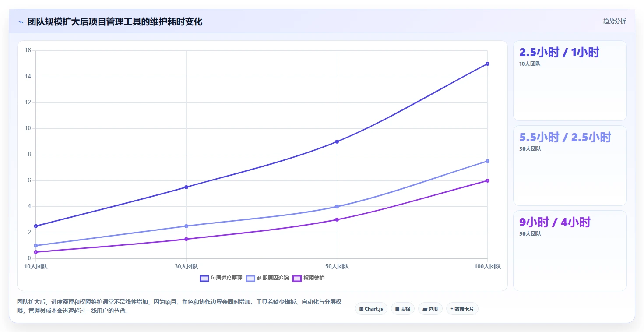Select the 50人团队 stat card
The height and width of the screenshot is (332, 644).
click(570, 251)
